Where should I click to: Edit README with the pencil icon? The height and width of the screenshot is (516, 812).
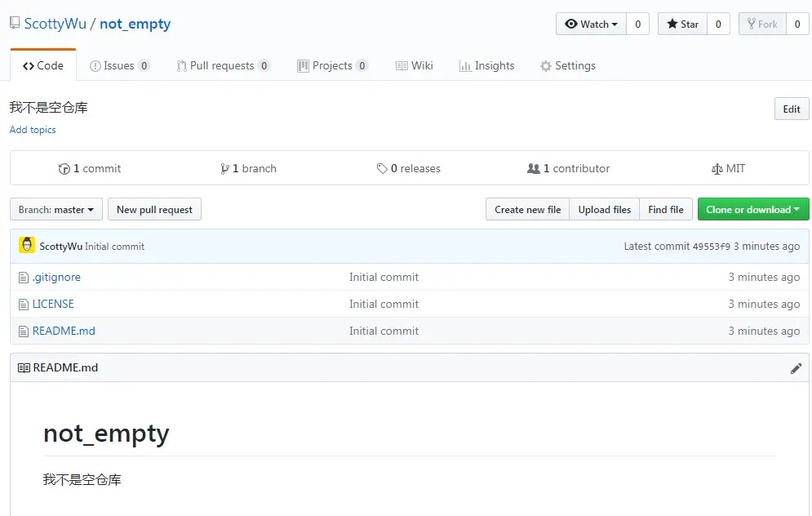click(x=796, y=368)
